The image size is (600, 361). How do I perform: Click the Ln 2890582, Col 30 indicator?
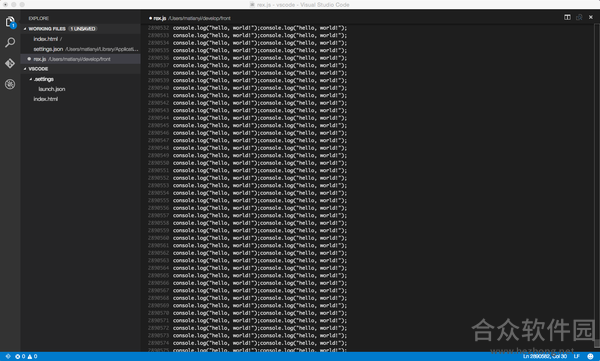(545, 356)
